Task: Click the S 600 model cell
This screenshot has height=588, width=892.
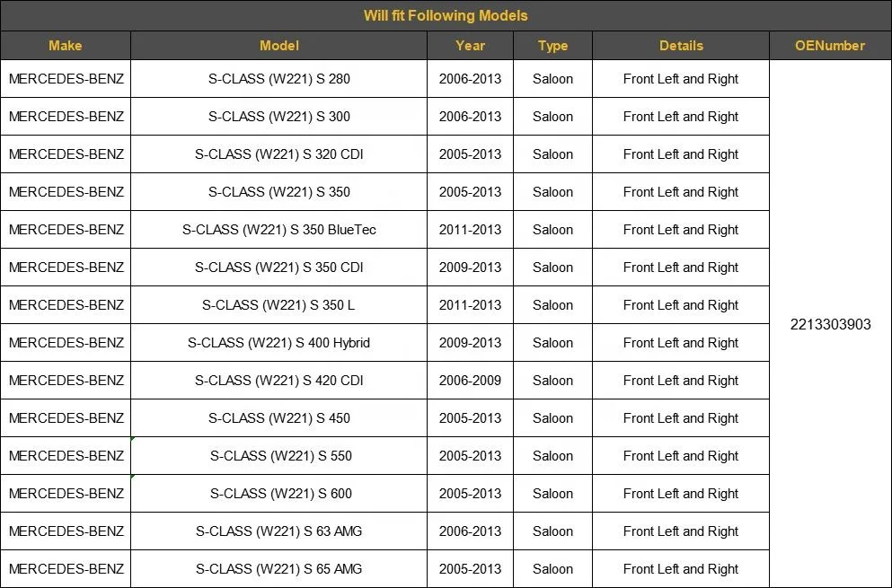Action: point(278,494)
